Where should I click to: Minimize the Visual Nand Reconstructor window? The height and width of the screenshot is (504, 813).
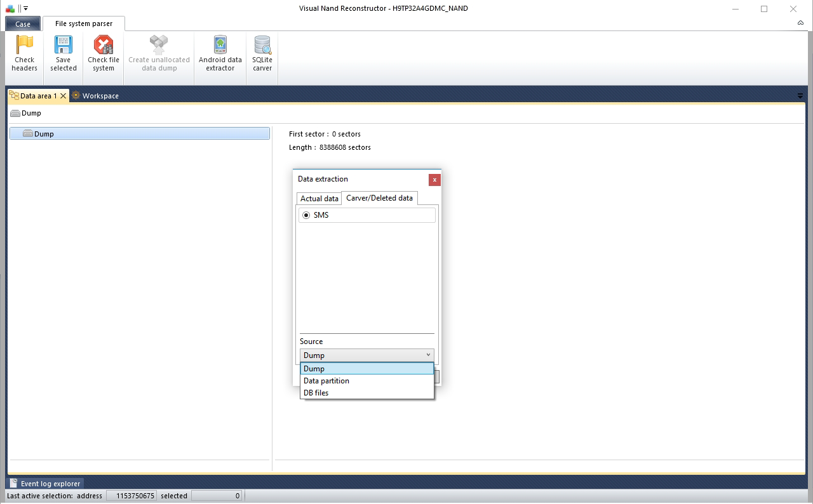735,9
